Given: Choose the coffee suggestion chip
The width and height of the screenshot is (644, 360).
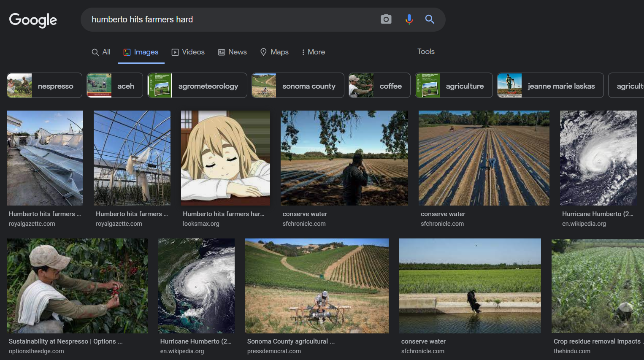Looking at the screenshot, I should pos(379,86).
